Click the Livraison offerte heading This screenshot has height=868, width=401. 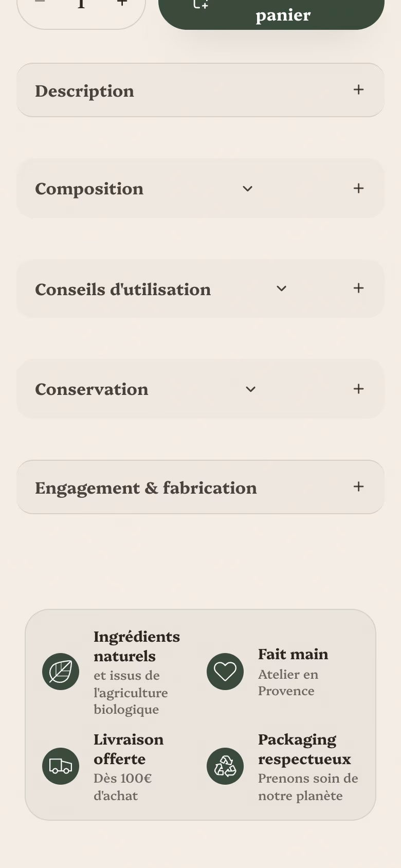[x=129, y=749]
